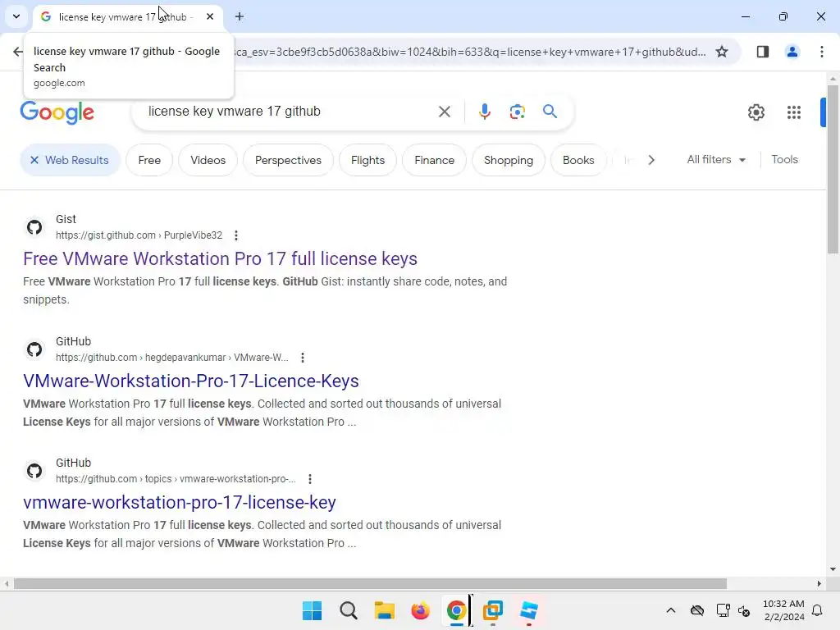Image resolution: width=840 pixels, height=630 pixels.
Task: Show more filter chips with right chevron
Action: 651,160
